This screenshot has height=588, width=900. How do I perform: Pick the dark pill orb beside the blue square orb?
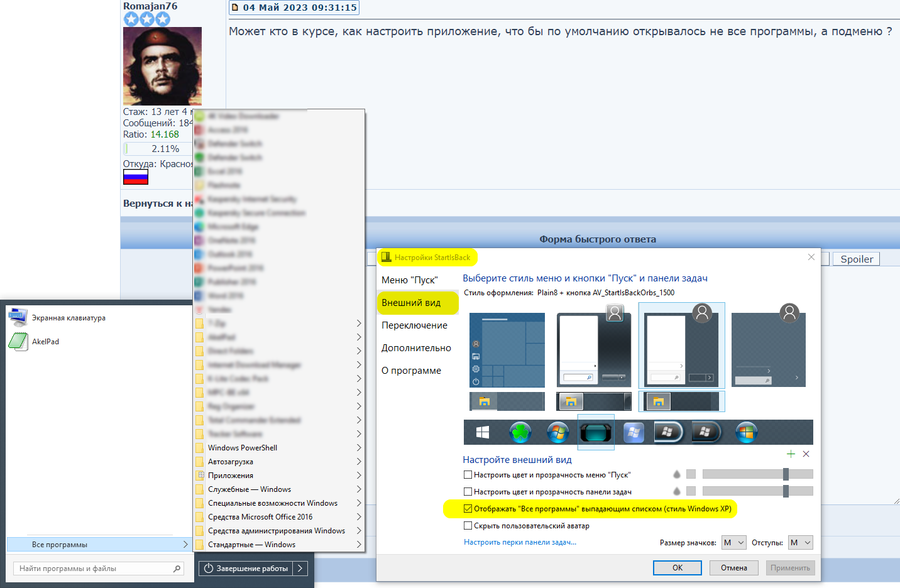(x=669, y=432)
